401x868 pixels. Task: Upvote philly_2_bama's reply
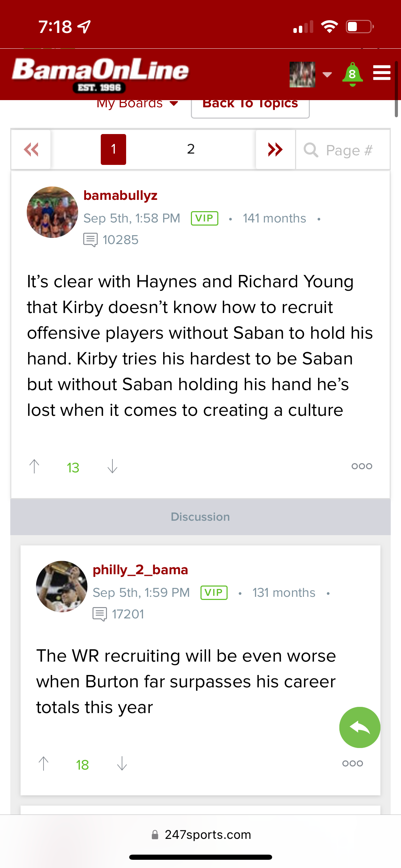click(x=44, y=764)
